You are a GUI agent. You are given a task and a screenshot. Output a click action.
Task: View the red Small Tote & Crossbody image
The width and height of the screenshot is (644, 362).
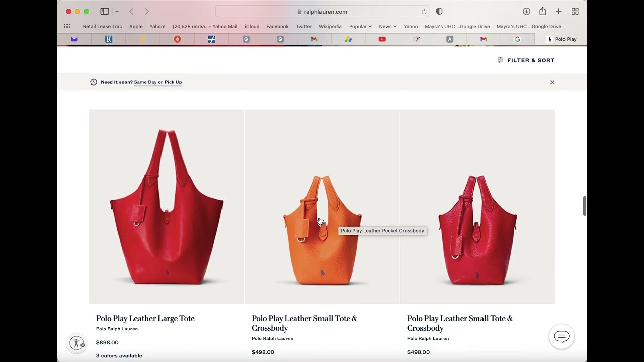[477, 207]
